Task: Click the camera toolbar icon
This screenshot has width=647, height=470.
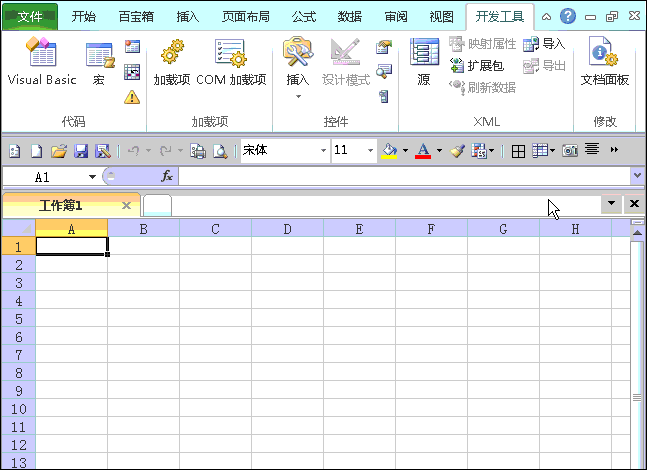Action: point(570,151)
